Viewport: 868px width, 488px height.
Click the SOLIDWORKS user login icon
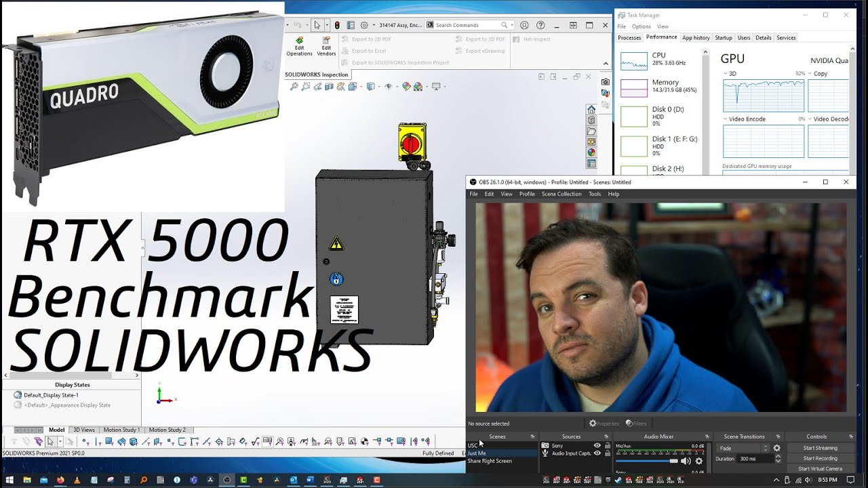(x=524, y=25)
